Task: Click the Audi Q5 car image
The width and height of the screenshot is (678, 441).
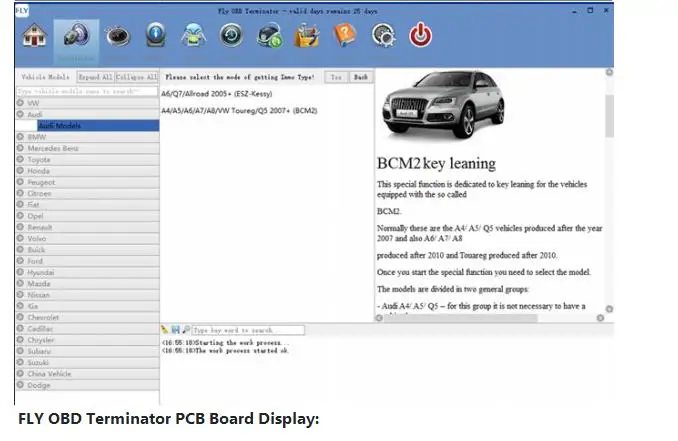Action: [443, 105]
